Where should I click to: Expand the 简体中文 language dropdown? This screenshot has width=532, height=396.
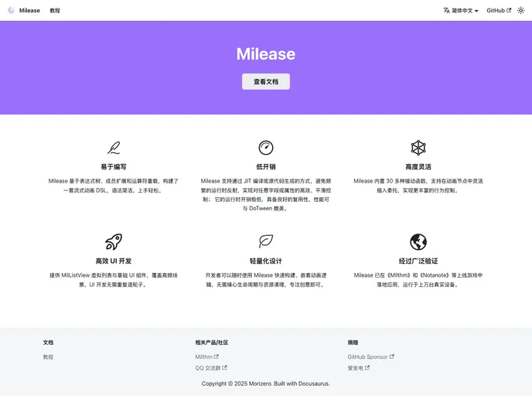click(460, 11)
